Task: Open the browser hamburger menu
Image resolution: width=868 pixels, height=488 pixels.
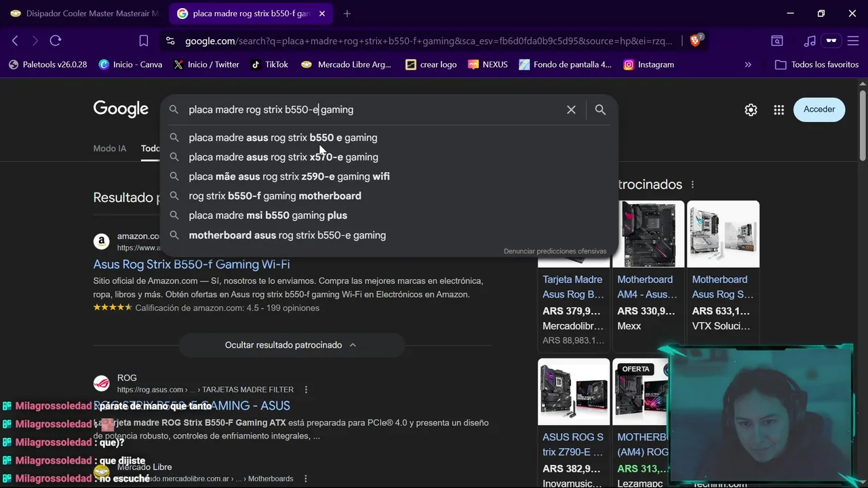Action: pyautogui.click(x=852, y=41)
